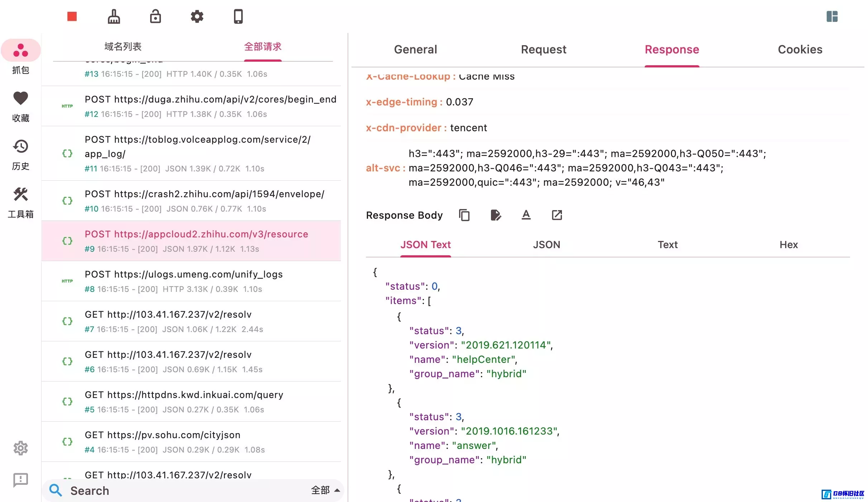Select the Hex view for Response Body

[788, 245]
